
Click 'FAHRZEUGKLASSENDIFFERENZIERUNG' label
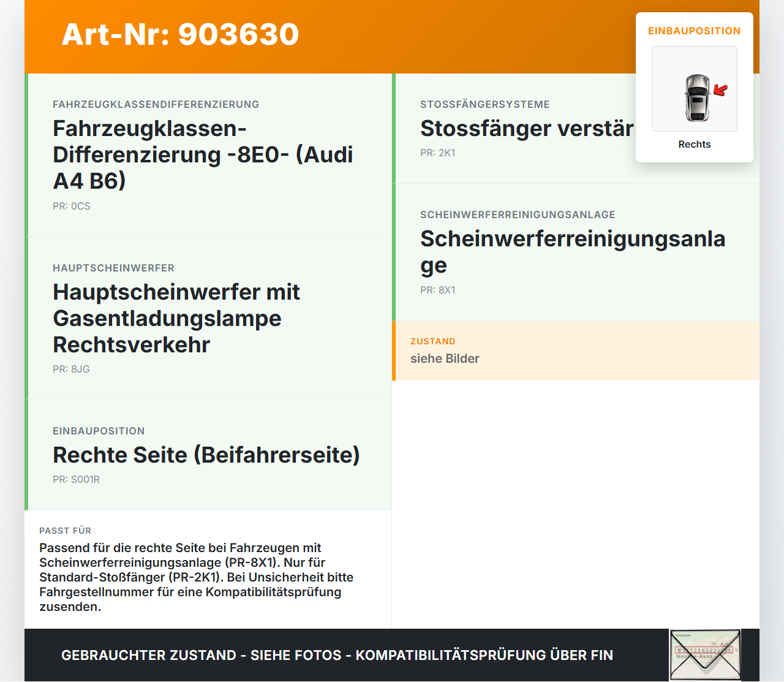tap(156, 104)
